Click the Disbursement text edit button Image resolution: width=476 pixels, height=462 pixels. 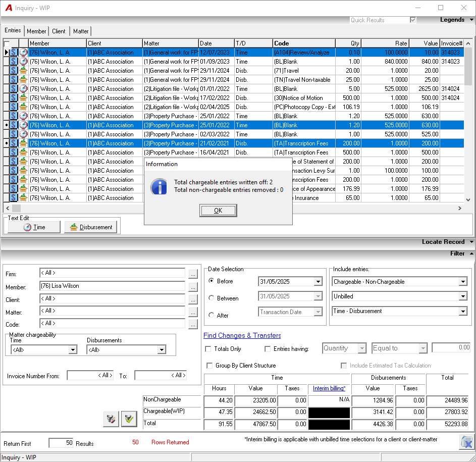[91, 227]
